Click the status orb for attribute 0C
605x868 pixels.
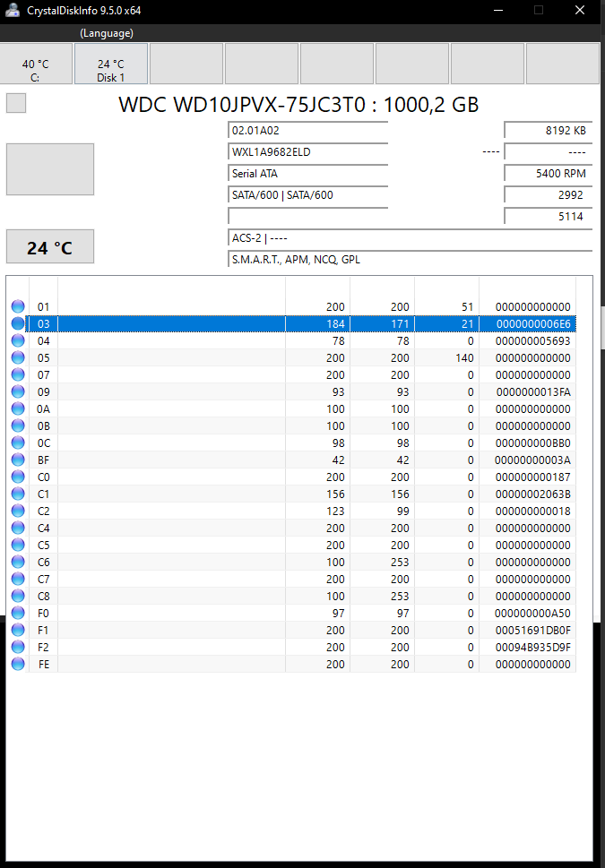[18, 443]
